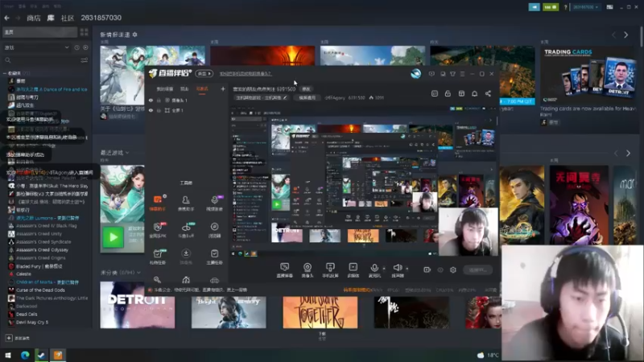Open the underlined help link in title bar
Screen dimensions: 644x362
246,74
